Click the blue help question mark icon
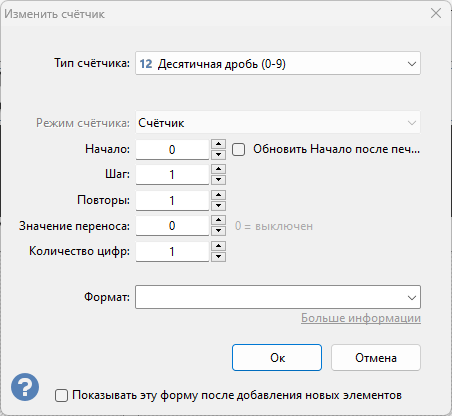 pyautogui.click(x=25, y=387)
